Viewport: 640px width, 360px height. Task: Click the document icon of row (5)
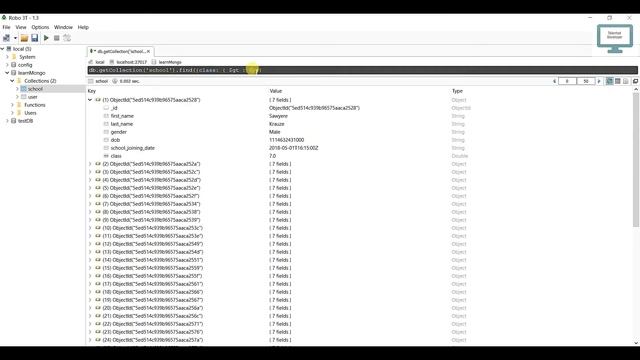(98, 188)
